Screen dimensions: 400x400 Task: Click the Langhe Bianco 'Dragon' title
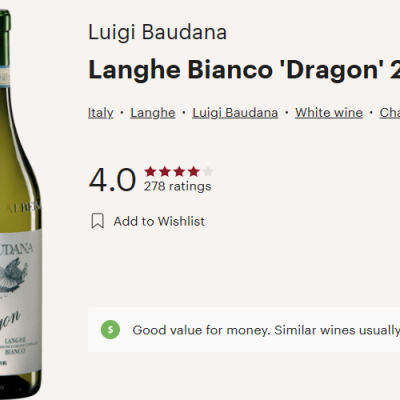(x=244, y=70)
